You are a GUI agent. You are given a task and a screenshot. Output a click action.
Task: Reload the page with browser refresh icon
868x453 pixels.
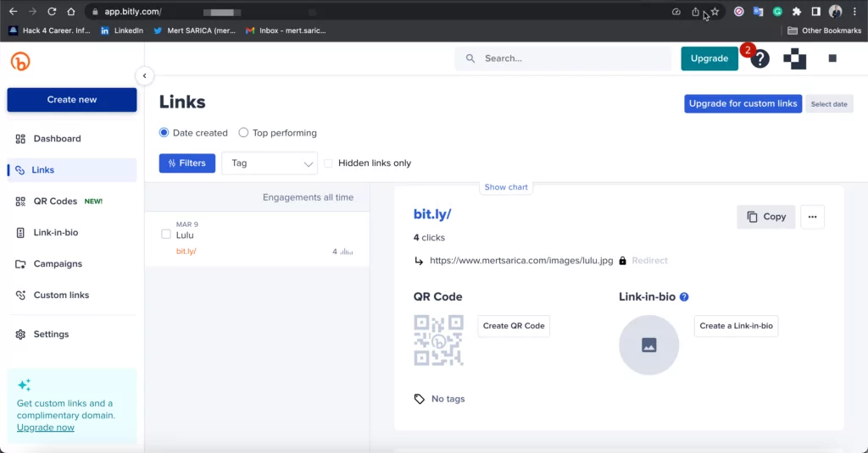[52, 11]
